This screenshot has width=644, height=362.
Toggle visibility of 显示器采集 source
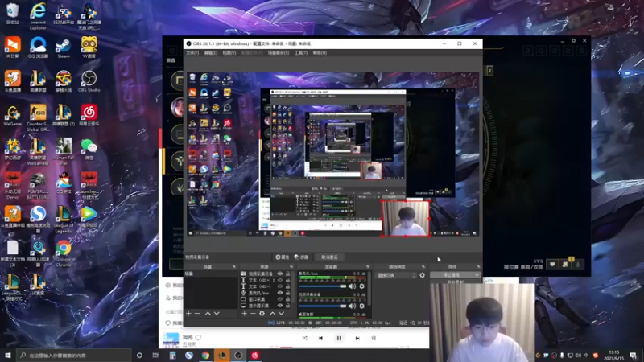point(280,306)
